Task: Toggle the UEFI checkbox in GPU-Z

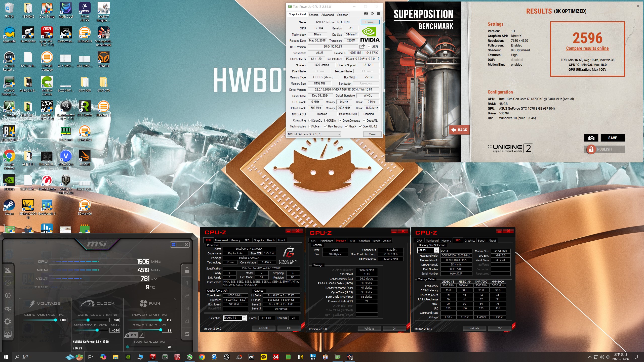Action: tap(369, 47)
